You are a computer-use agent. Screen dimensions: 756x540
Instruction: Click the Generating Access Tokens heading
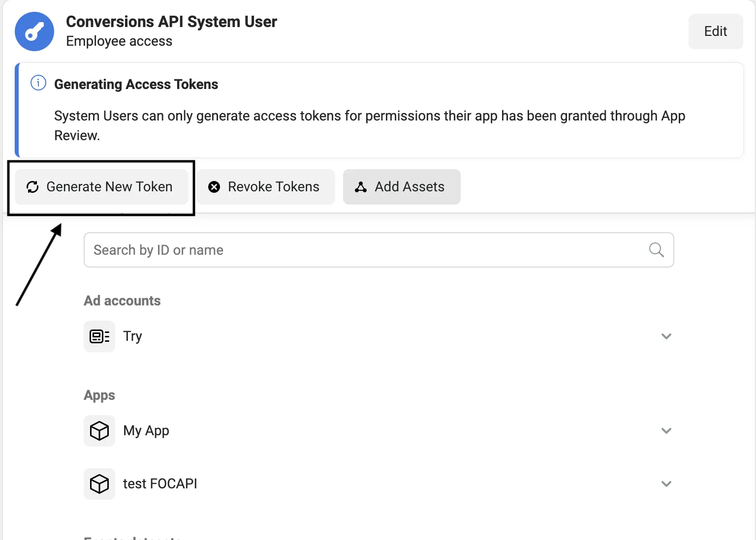click(x=136, y=85)
